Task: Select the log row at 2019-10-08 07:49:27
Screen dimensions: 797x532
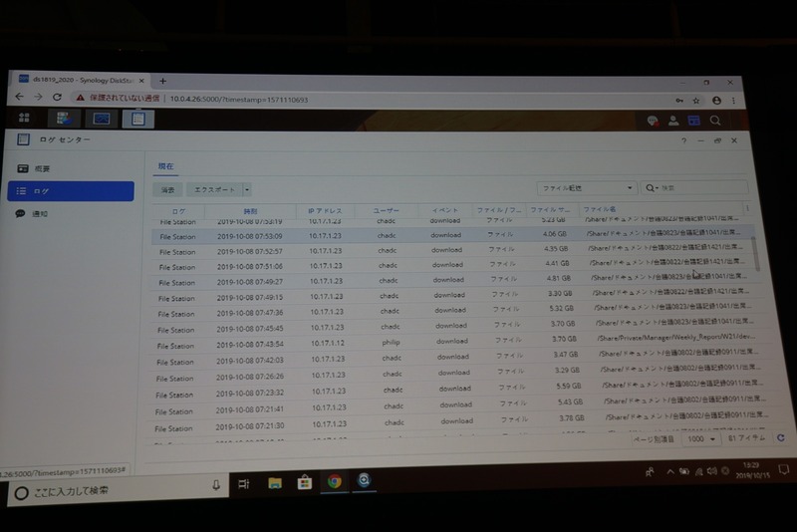Action: [x=453, y=280]
